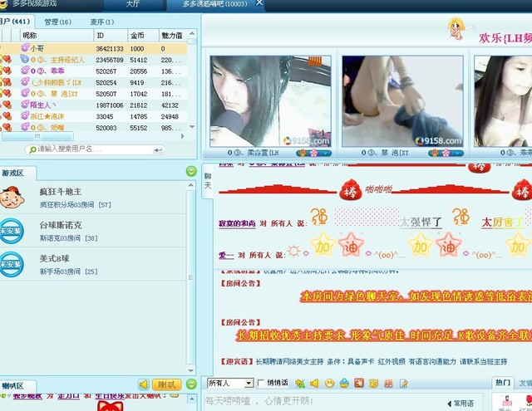
Task: Switch to the 大厅 lobby tab
Action: coord(133,4)
